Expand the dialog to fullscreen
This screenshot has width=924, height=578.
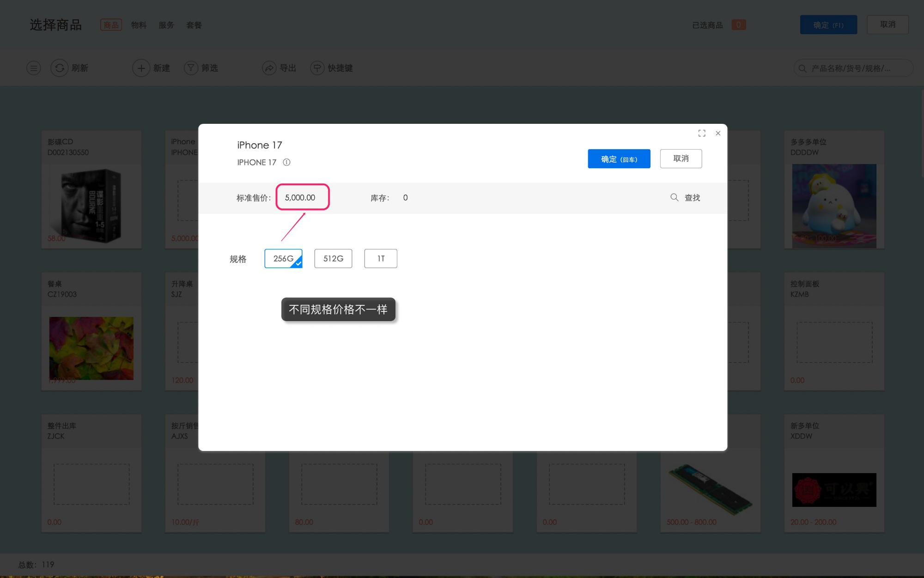coord(701,133)
